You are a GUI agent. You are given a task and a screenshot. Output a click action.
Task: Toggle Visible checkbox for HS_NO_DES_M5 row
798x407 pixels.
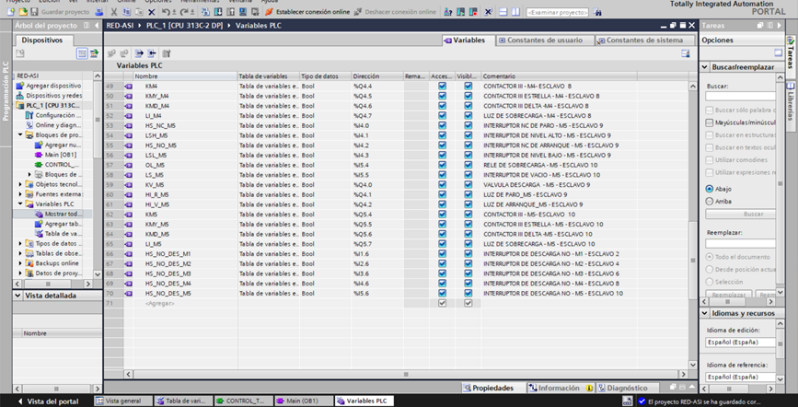[468, 293]
